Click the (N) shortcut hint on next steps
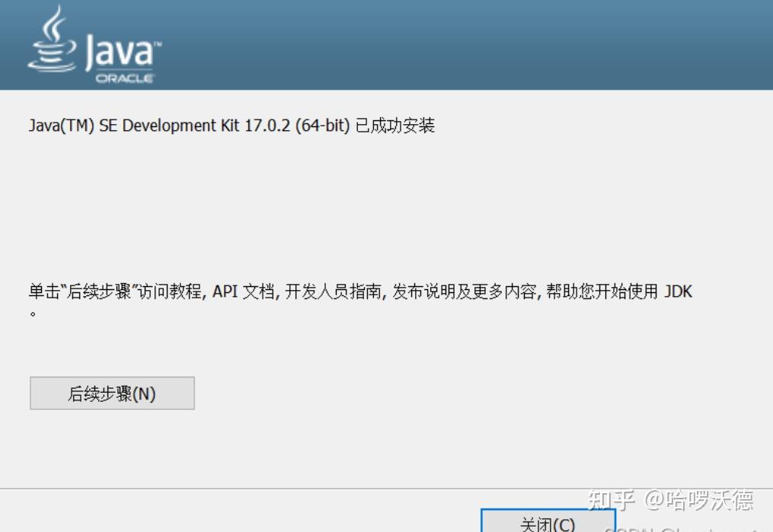 click(145, 393)
